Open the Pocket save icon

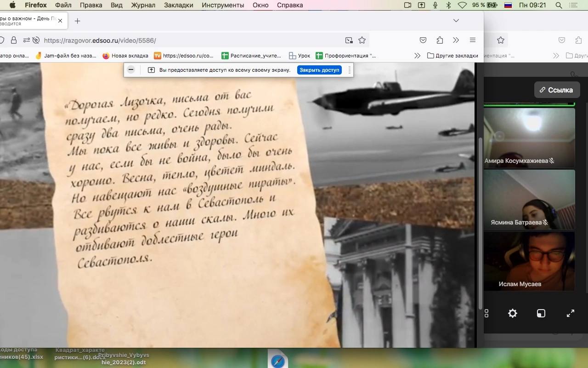(423, 40)
